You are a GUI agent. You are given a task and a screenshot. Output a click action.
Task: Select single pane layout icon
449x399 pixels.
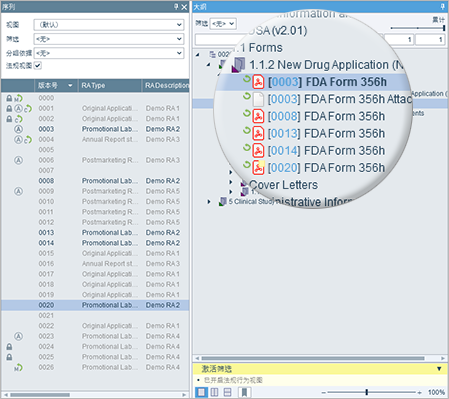201,392
